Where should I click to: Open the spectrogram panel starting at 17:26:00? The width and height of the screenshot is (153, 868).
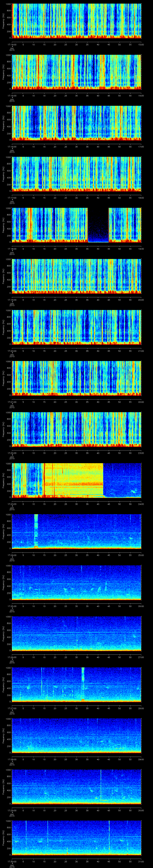click(x=77, y=633)
